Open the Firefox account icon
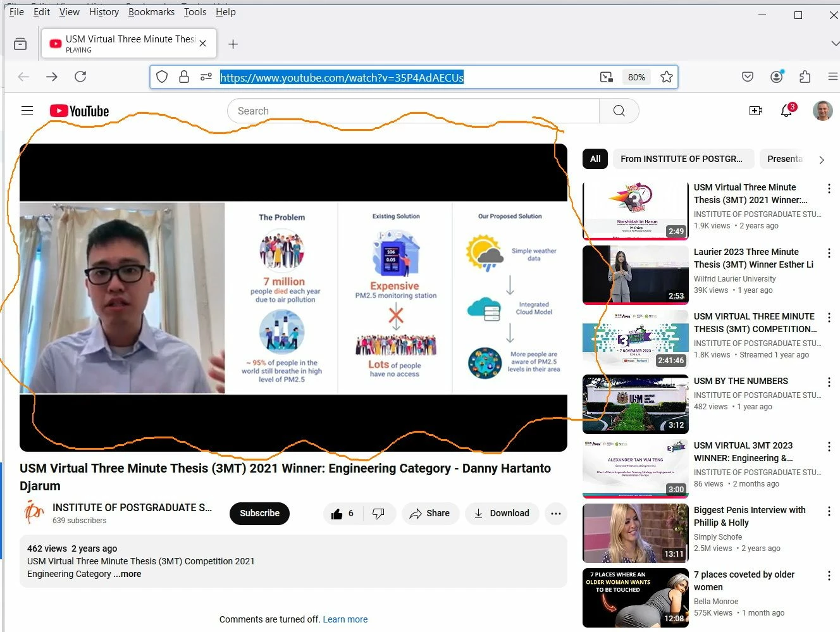Image resolution: width=840 pixels, height=632 pixels. (x=777, y=77)
